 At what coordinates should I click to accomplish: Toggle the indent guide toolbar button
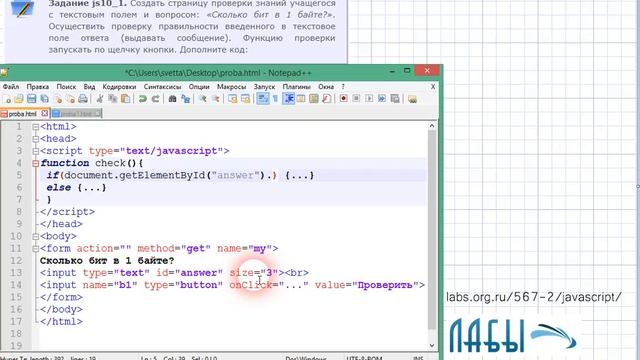pyautogui.click(x=289, y=99)
